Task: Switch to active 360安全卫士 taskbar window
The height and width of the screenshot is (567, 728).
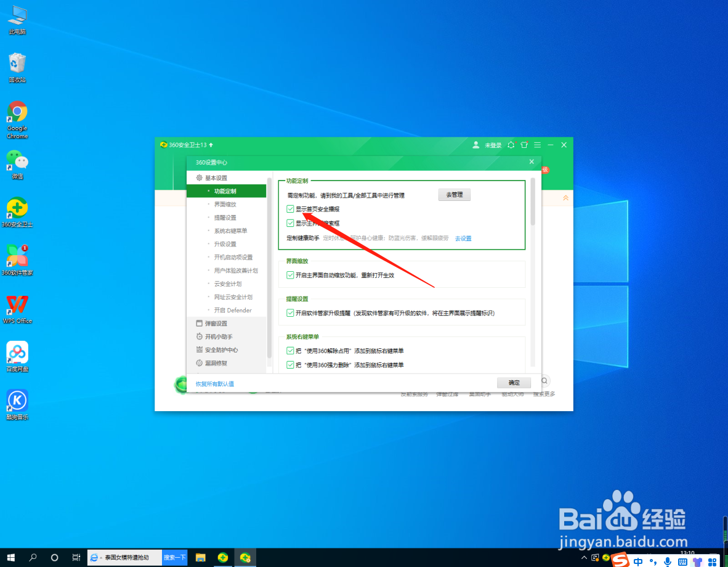Action: click(x=245, y=558)
